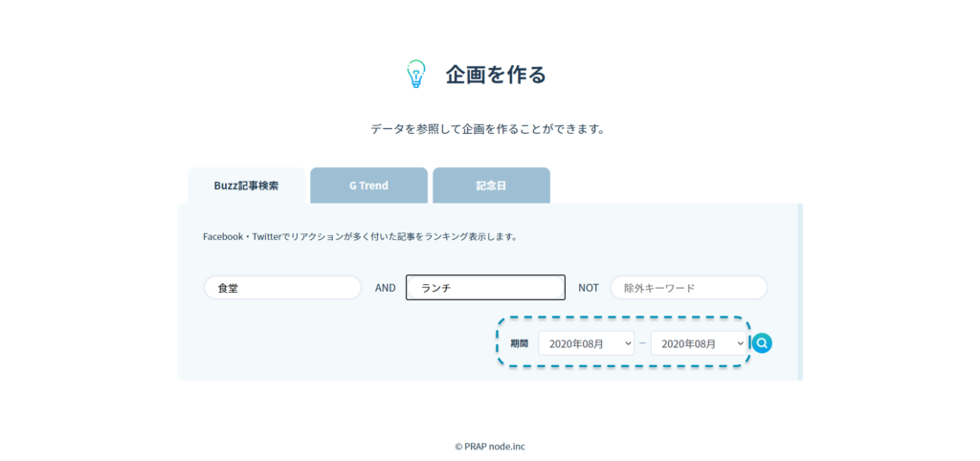Select the 記念日 tab
This screenshot has height=461, width=980.
point(491,186)
